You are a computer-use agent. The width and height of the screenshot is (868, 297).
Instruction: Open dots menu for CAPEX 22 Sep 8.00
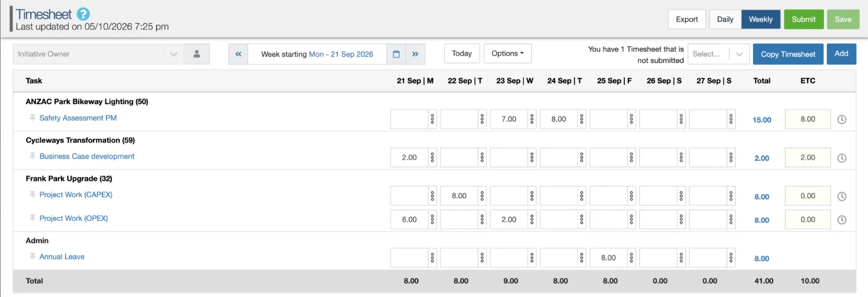point(482,196)
